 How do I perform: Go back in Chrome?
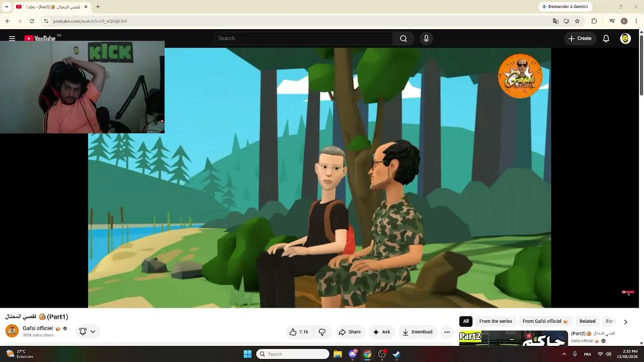point(8,21)
